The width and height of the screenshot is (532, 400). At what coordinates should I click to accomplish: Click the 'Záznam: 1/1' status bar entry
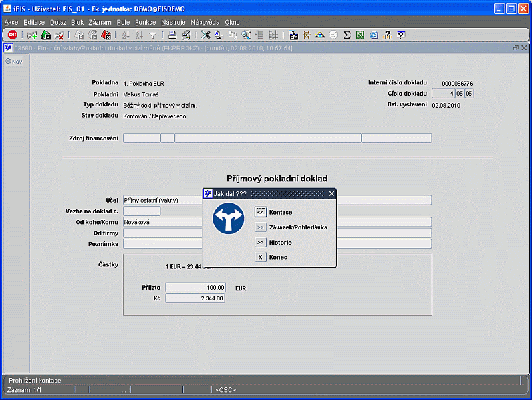coord(24,390)
